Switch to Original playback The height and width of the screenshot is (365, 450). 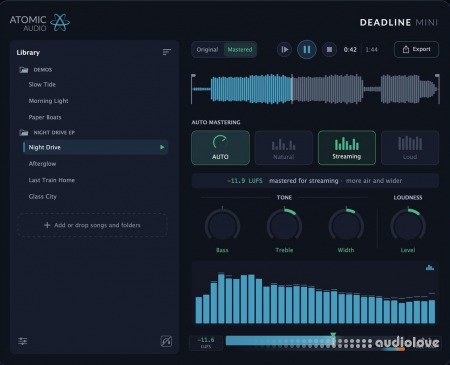(207, 50)
